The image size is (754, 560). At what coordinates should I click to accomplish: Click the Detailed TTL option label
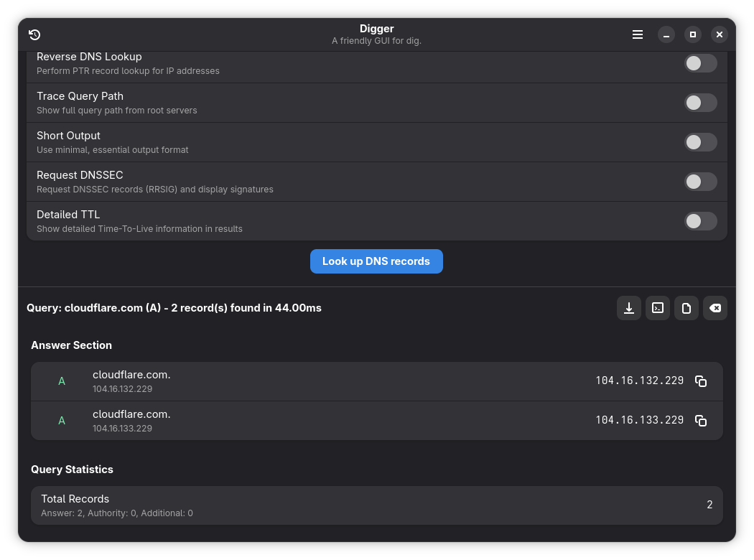(68, 215)
